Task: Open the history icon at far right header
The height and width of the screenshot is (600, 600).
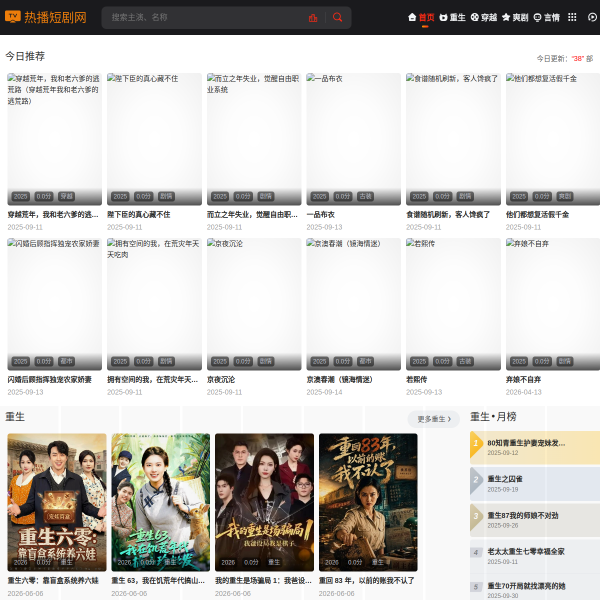Action: (x=592, y=17)
